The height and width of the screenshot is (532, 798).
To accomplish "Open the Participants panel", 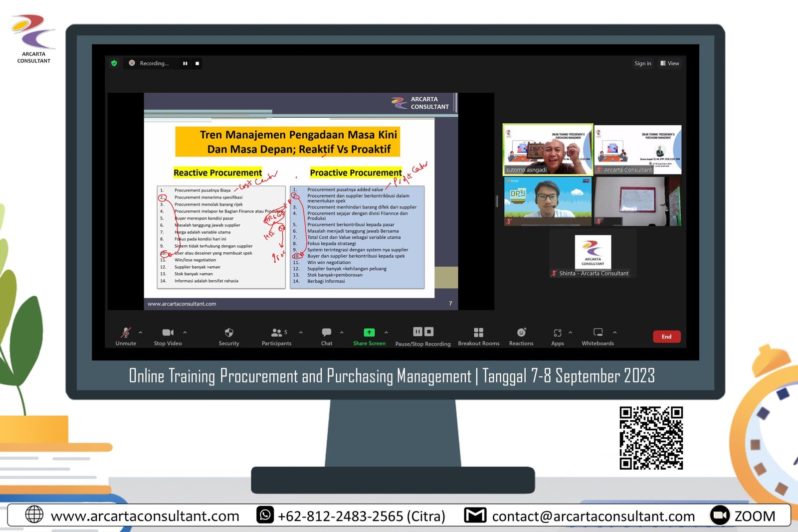I will click(276, 333).
